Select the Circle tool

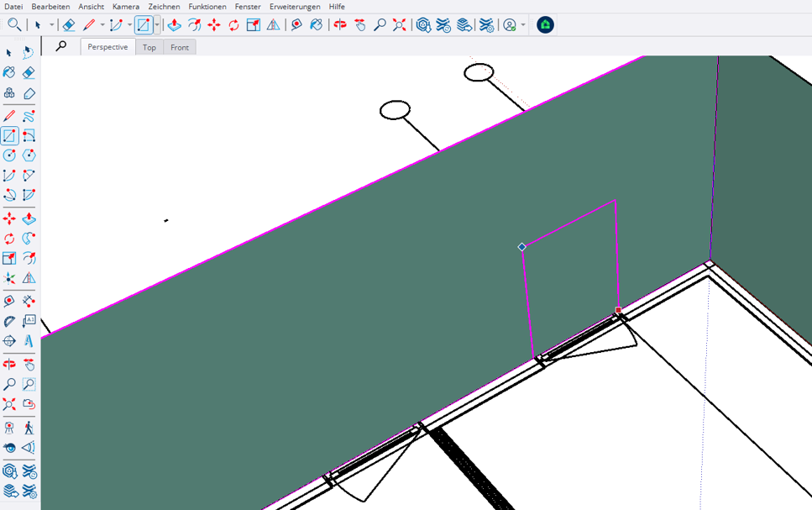pos(9,155)
